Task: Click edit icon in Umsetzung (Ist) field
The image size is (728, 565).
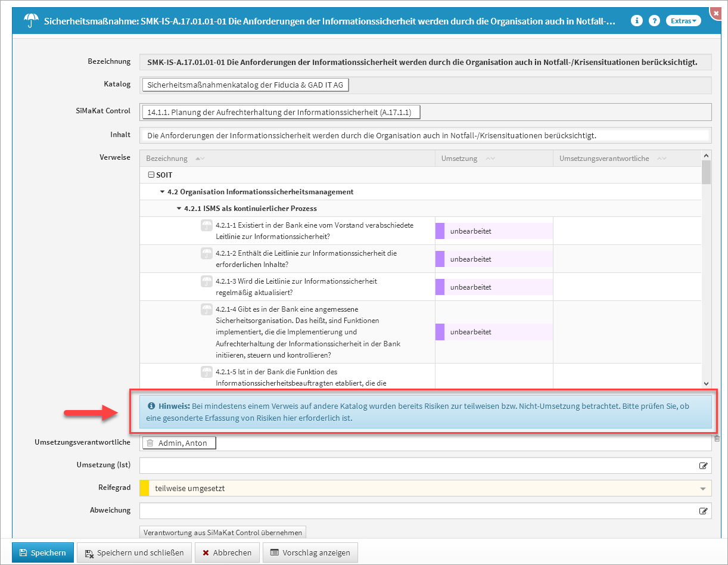Action: tap(704, 466)
